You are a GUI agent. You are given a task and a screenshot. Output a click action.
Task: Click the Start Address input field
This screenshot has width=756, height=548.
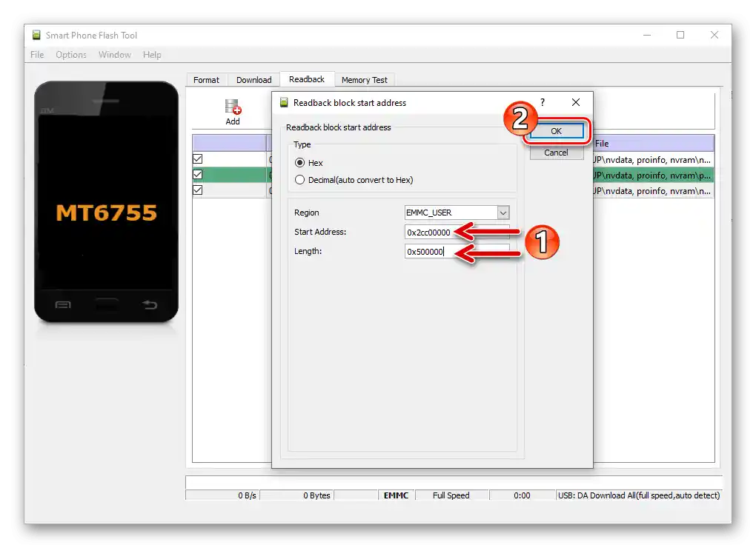coord(457,232)
